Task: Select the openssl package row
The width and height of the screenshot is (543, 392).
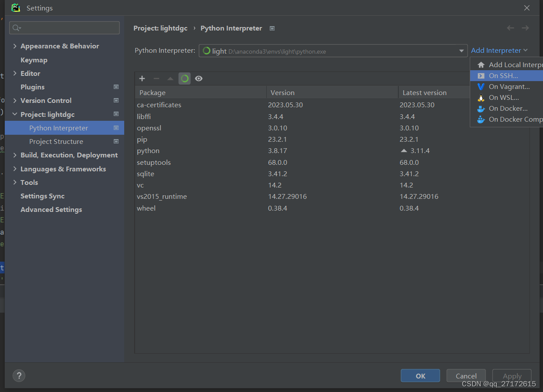Action: tap(332, 128)
